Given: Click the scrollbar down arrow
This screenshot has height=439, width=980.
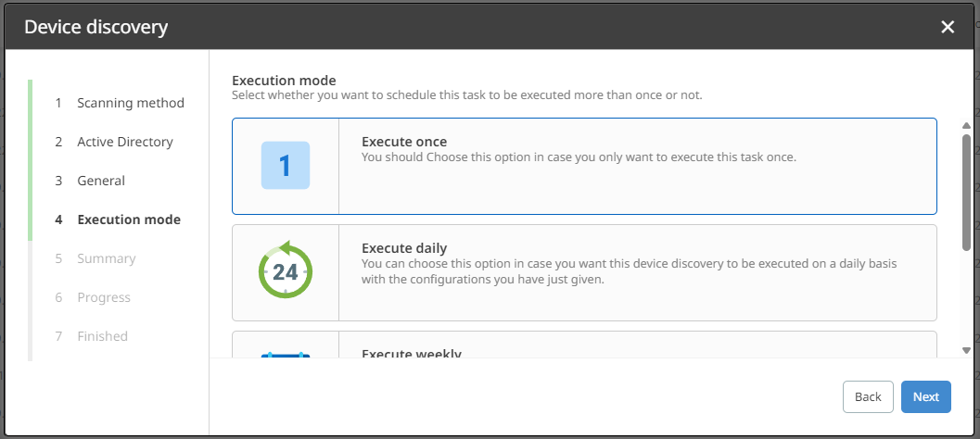Looking at the screenshot, I should pos(967,350).
